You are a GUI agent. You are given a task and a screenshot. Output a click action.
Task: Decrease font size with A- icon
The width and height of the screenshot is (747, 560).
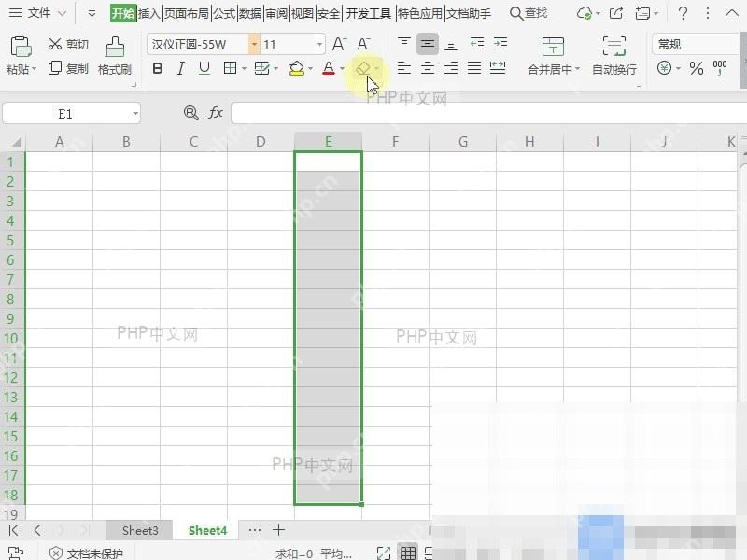pyautogui.click(x=363, y=44)
